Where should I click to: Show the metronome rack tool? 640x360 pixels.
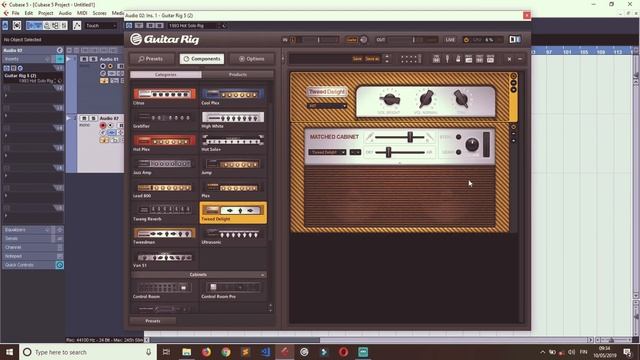pyautogui.click(x=458, y=59)
